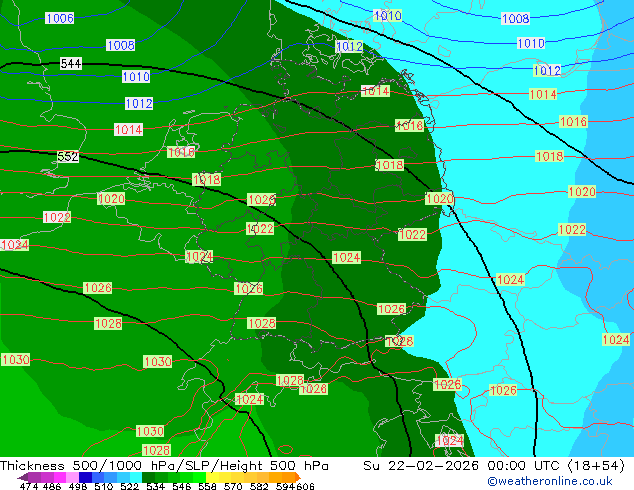Click the 606 legend value
634x490 pixels.
[x=305, y=486]
